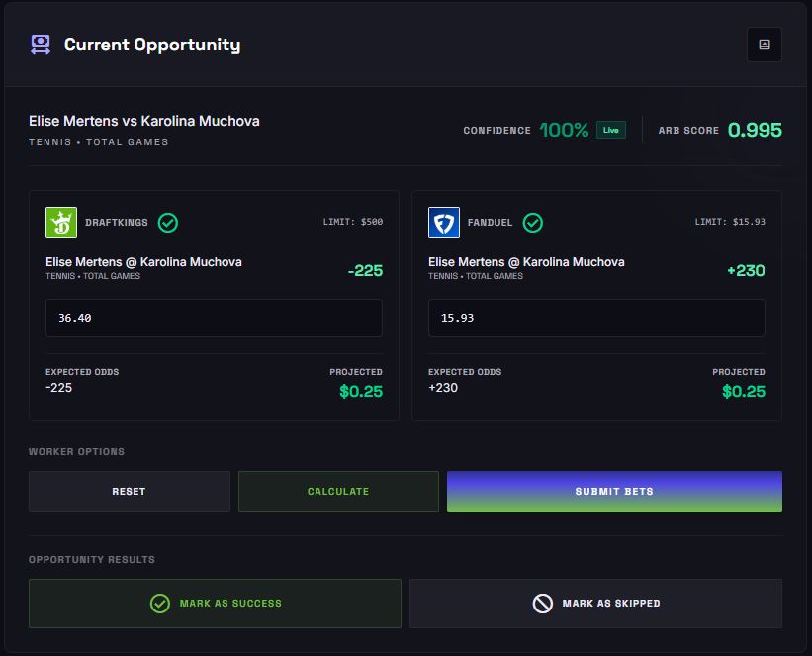Click the DraftKings expected odds -225
This screenshot has width=812, height=656.
[x=58, y=388]
